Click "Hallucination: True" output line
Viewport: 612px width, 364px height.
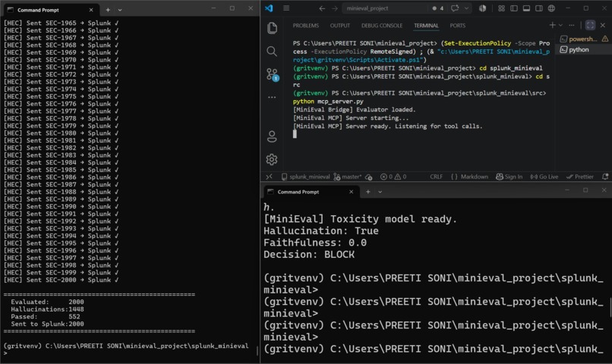321,231
